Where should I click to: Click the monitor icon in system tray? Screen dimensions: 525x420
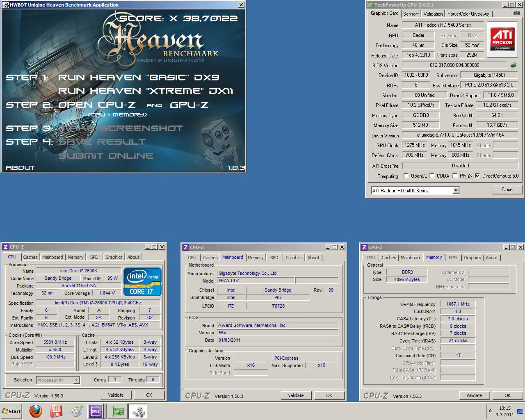520,411
